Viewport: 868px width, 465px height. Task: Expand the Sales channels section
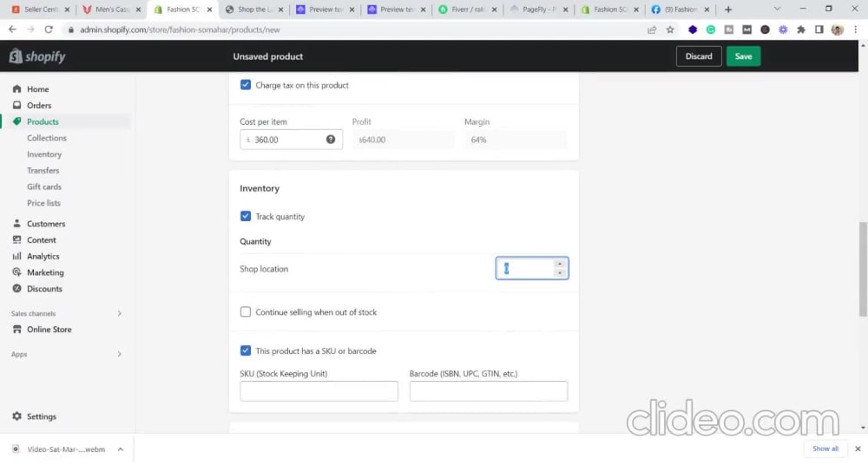click(x=119, y=313)
